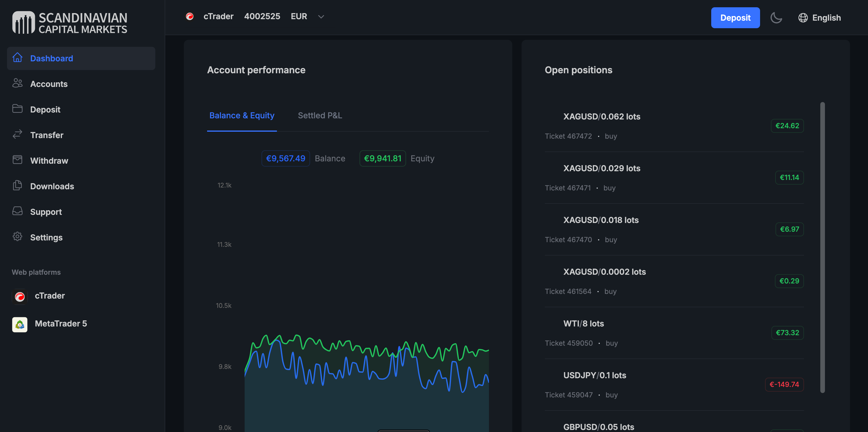Click the Support inbox icon
This screenshot has height=432, width=868.
click(17, 211)
